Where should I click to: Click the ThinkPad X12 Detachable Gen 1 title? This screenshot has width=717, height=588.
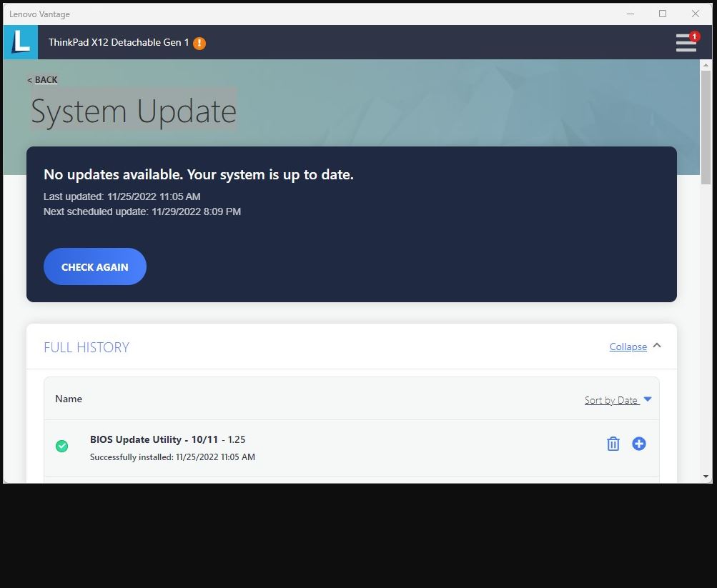(x=119, y=42)
